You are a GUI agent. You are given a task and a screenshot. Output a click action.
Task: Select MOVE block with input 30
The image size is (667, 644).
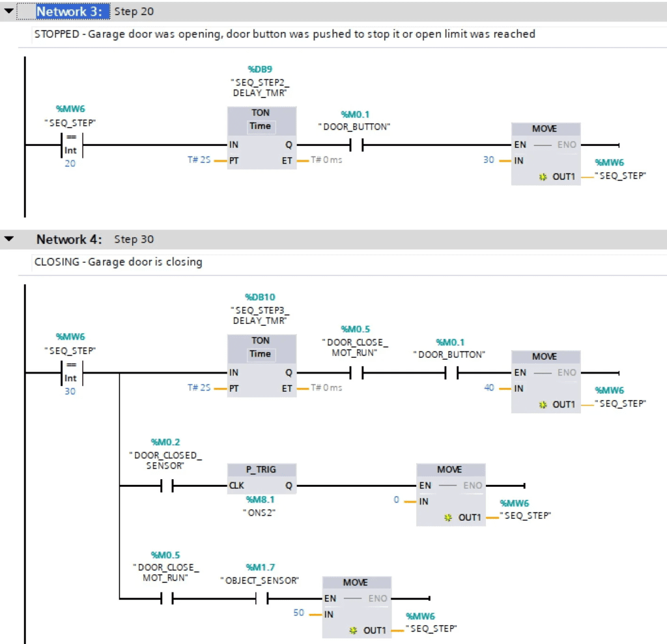[x=546, y=154]
